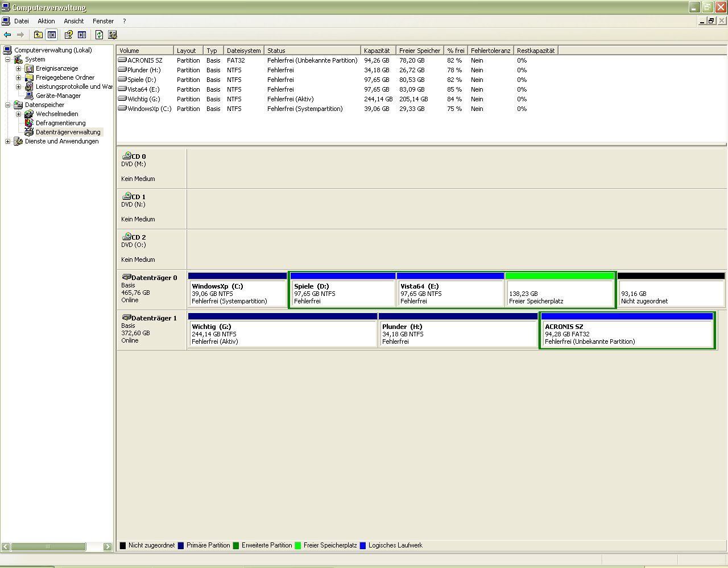This screenshot has height=568, width=728.
Task: Click the Datenträgerverwaltung tree icon
Action: (29, 132)
